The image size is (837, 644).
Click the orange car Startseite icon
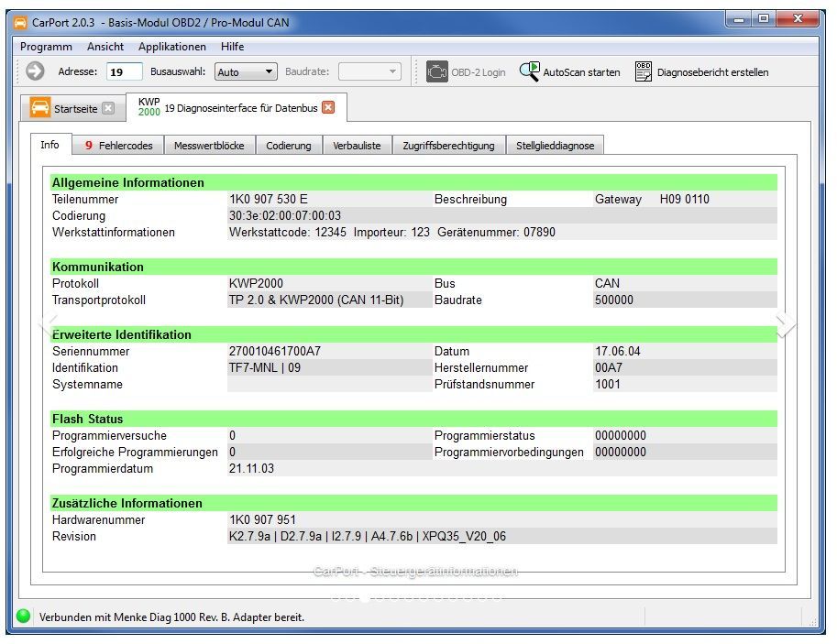(40, 107)
